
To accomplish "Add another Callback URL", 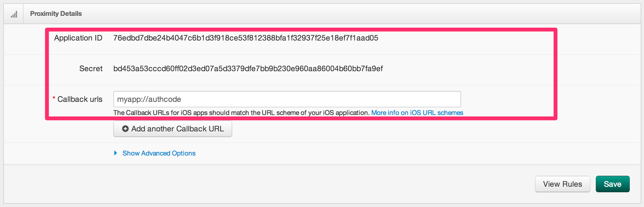I will [173, 129].
